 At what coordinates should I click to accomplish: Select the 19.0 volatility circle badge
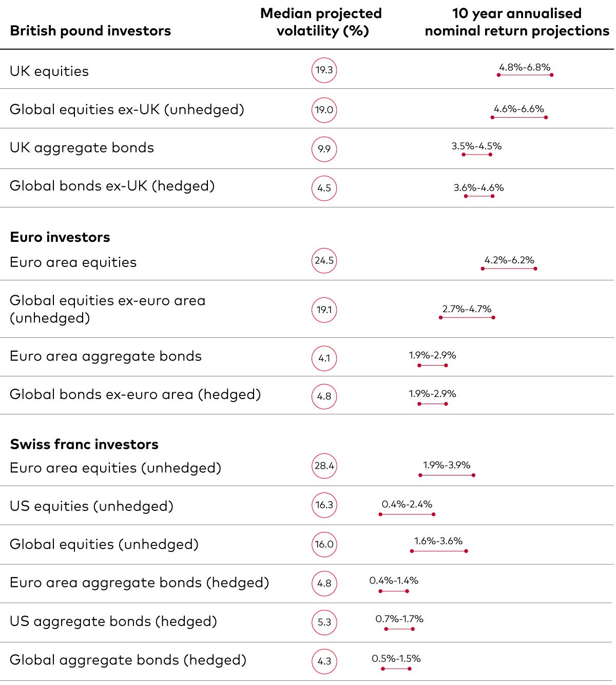pos(324,110)
